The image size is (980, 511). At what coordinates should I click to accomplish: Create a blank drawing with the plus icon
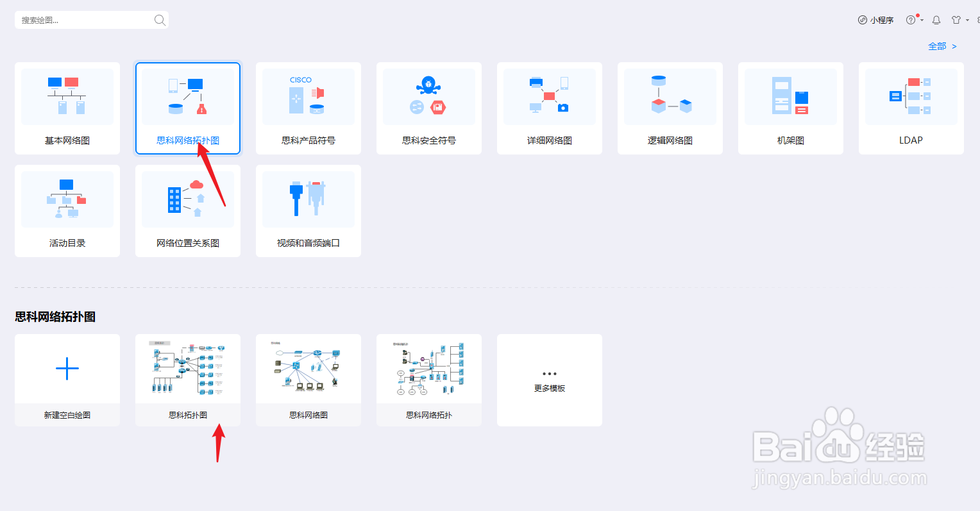click(67, 368)
